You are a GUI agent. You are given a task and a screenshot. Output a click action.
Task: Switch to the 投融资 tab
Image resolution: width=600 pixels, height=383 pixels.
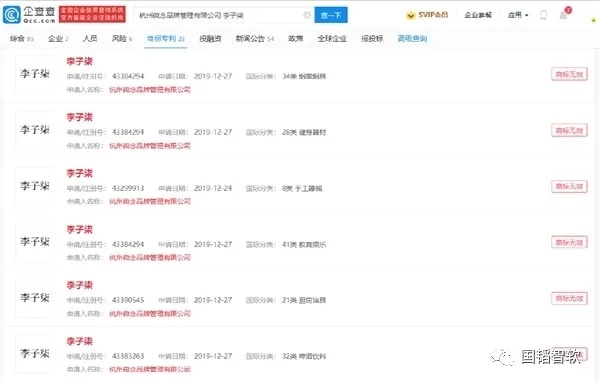(x=210, y=38)
